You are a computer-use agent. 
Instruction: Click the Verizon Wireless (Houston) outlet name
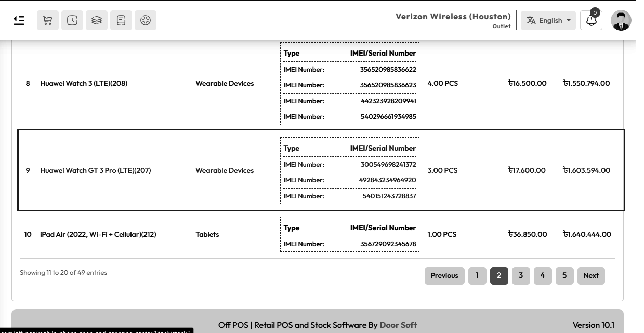453,17
